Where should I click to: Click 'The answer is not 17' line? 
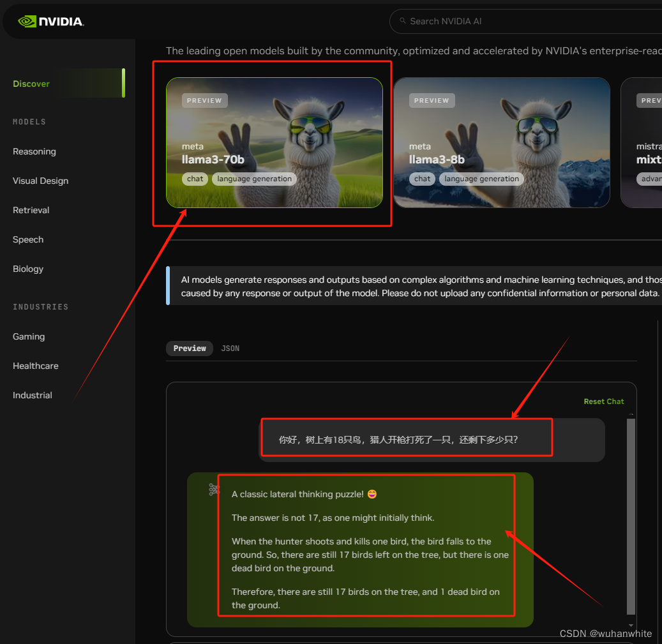click(333, 518)
